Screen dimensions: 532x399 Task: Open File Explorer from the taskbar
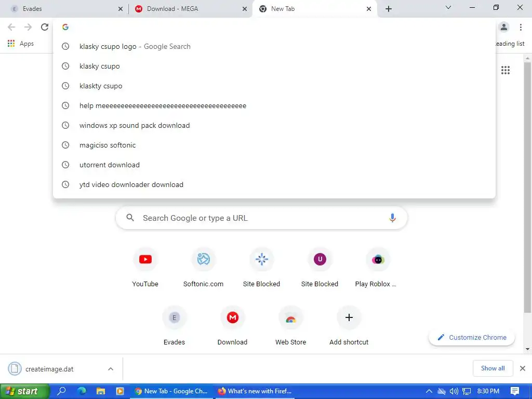click(101, 391)
